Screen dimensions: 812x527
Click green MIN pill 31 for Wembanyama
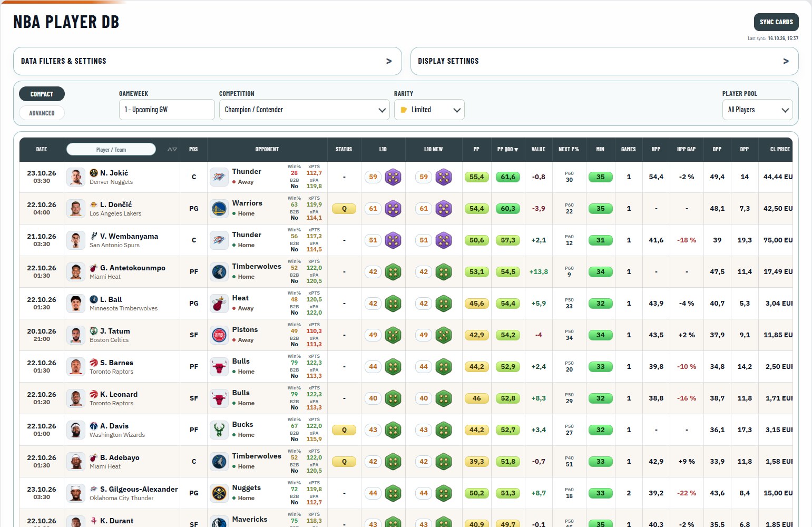click(600, 240)
